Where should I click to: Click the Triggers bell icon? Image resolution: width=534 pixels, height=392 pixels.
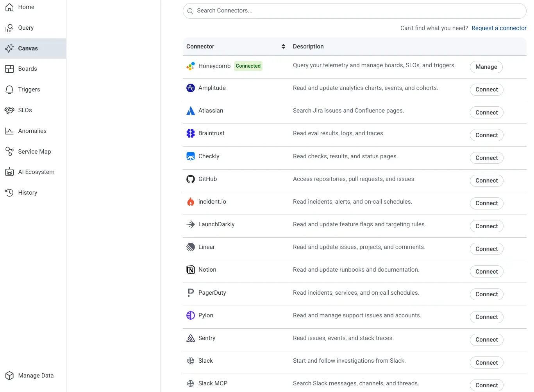(x=9, y=89)
